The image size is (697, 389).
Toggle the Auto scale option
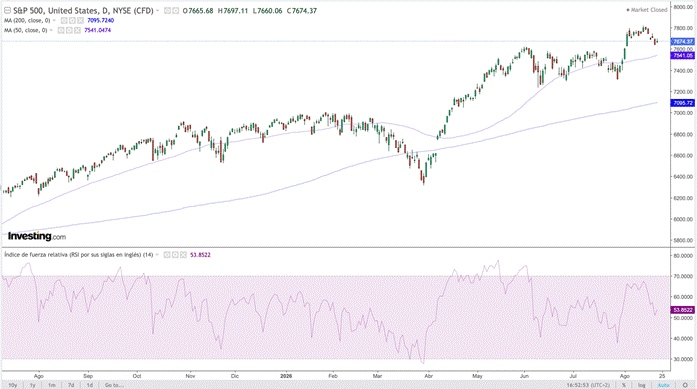(x=663, y=385)
